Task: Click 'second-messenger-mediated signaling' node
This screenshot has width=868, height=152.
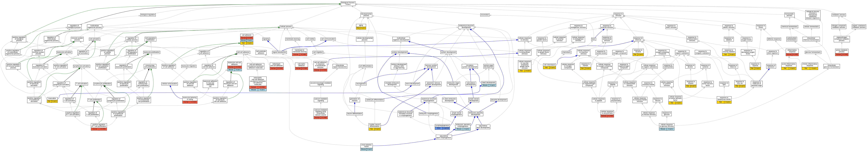Action: pyautogui.click(x=321, y=84)
